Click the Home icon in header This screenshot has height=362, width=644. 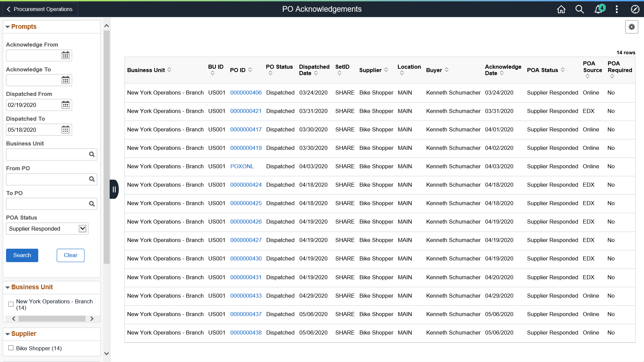[x=561, y=9]
